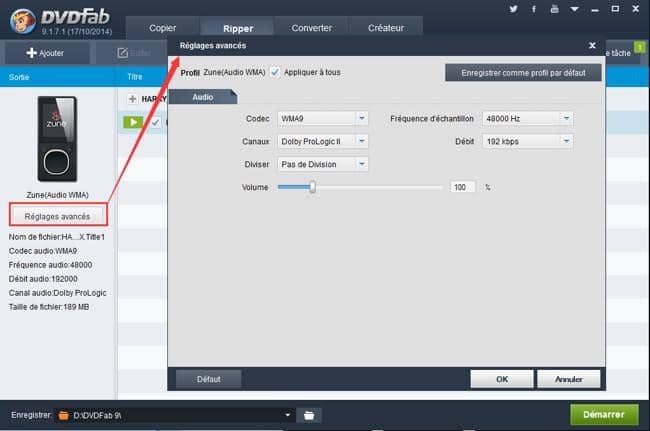This screenshot has width=650, height=431.
Task: Open the Enregistrer path dropdown
Action: 288,415
